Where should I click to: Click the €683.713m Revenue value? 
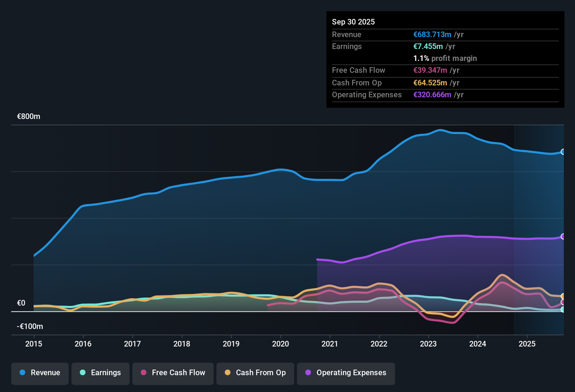pos(432,35)
